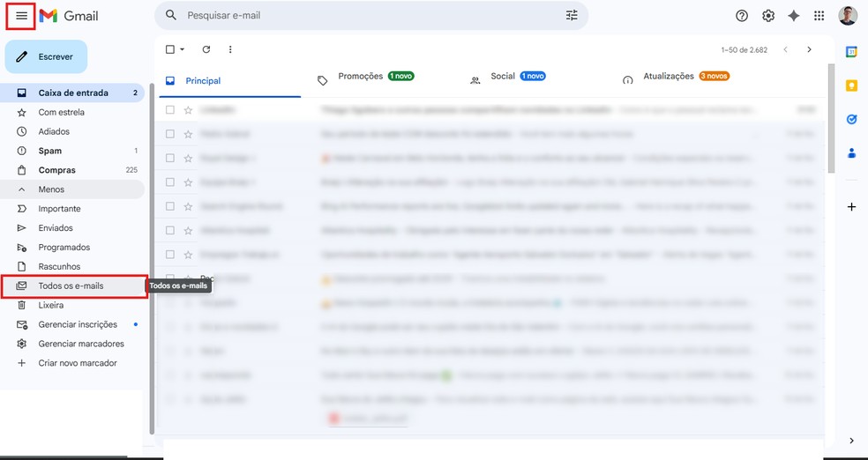Click the 1–50 de 2.682 counter
This screenshot has height=460, width=868.
744,49
